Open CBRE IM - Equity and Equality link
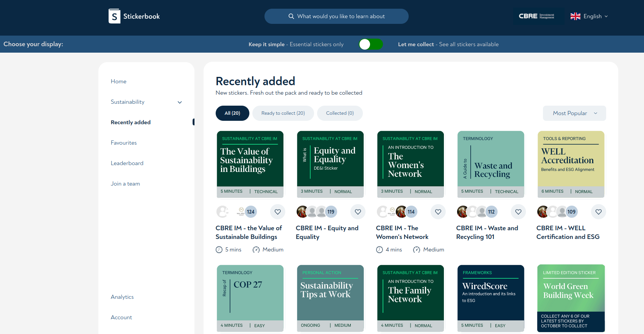 [x=327, y=233]
